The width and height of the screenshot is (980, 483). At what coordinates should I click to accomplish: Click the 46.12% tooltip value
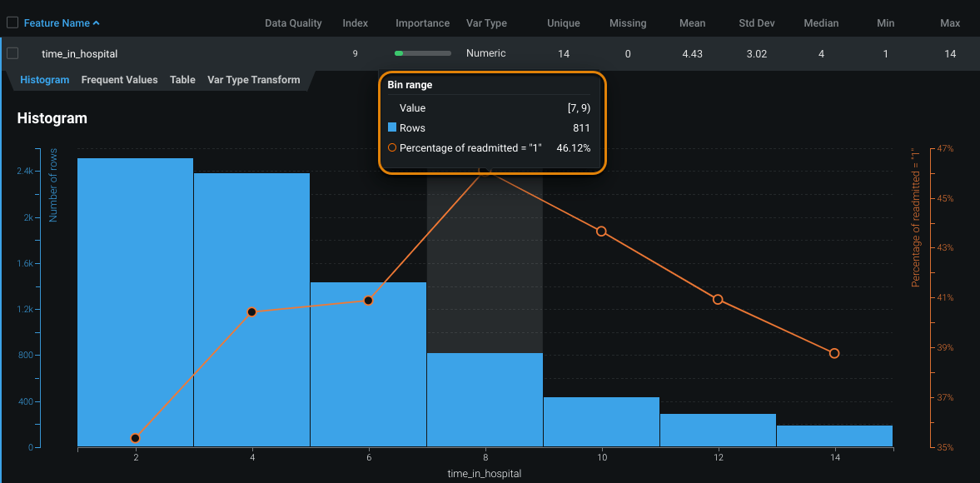[573, 148]
